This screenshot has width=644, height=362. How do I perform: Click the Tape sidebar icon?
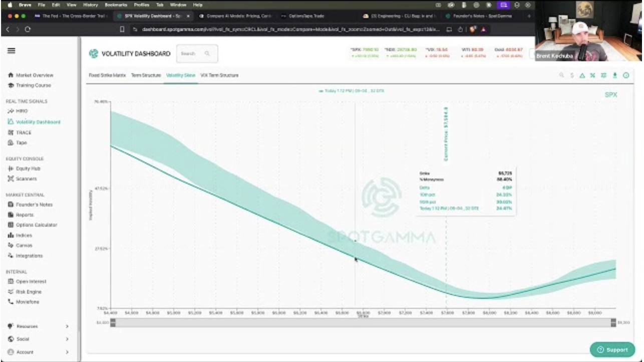point(11,143)
